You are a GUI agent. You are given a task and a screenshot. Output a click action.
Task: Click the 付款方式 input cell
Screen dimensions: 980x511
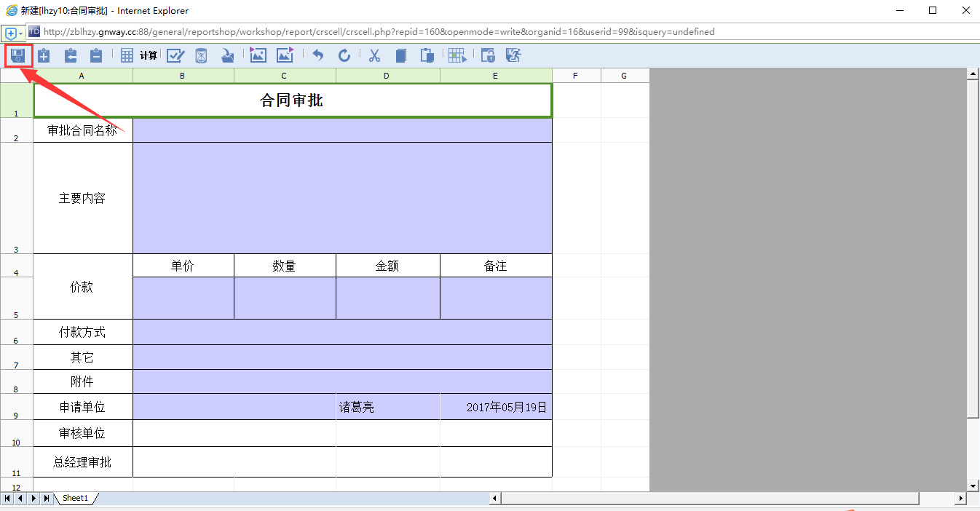coord(342,332)
